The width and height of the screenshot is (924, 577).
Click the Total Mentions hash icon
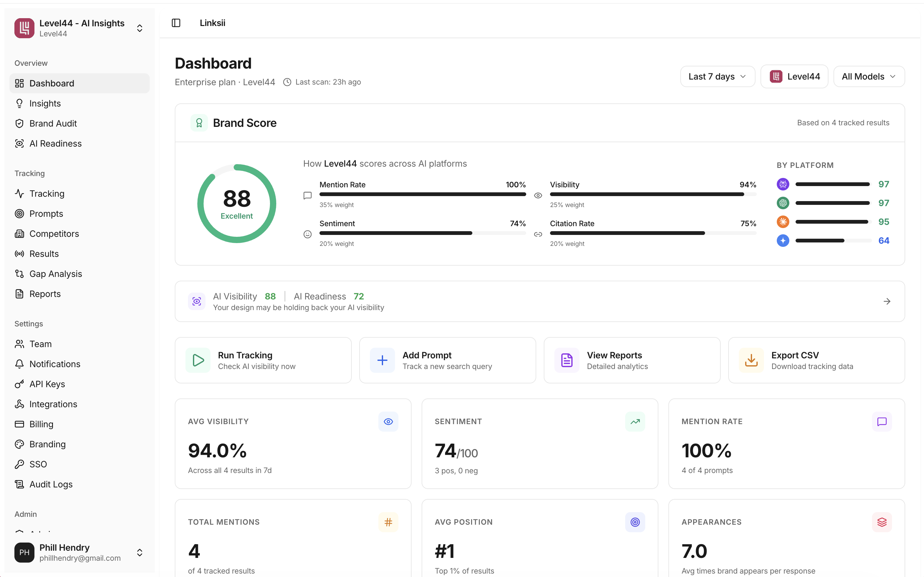pyautogui.click(x=388, y=522)
